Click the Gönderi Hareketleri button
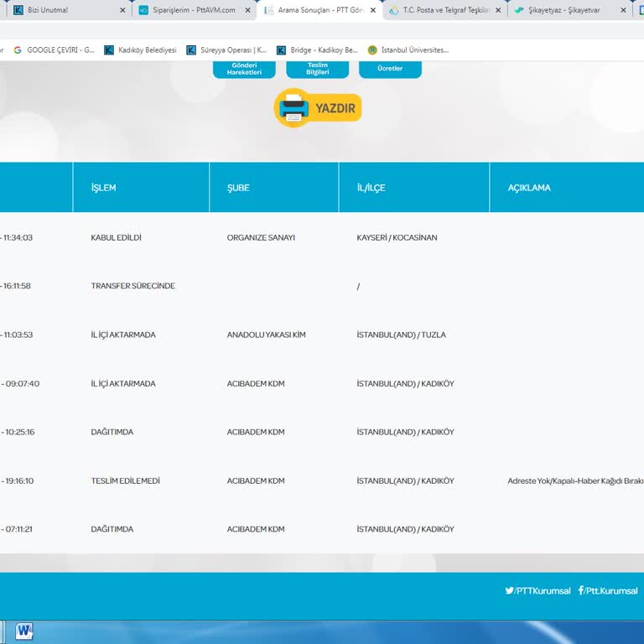 point(244,69)
